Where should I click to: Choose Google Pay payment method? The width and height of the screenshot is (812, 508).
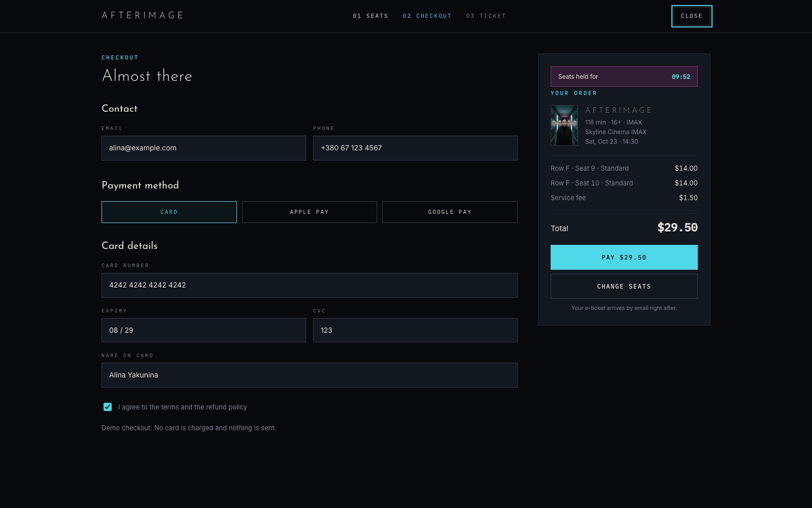click(450, 212)
